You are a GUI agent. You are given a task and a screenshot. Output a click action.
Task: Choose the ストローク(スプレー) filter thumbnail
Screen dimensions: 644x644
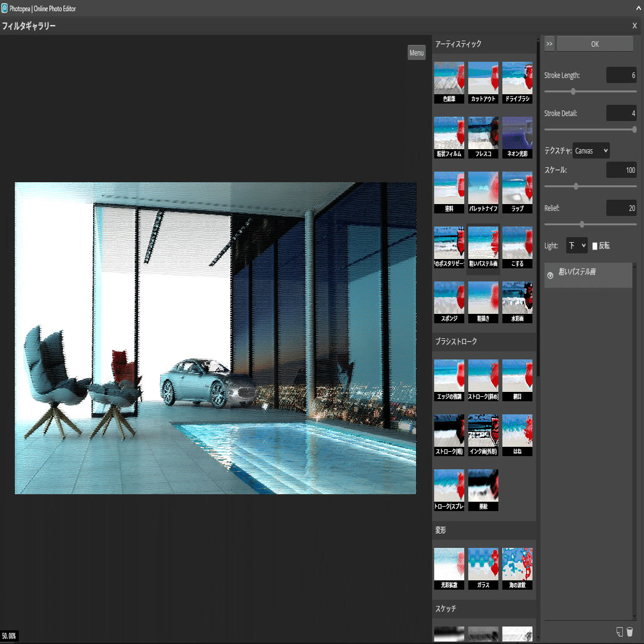(449, 490)
